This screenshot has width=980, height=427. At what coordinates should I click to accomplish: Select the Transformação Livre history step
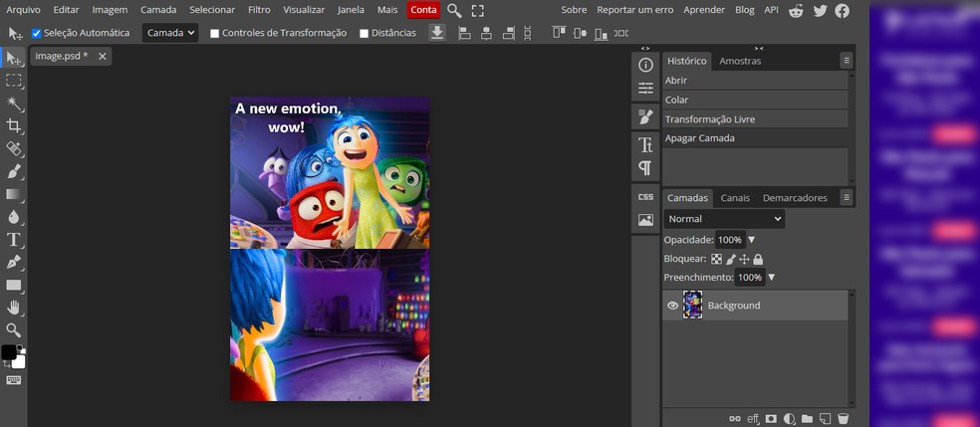710,119
